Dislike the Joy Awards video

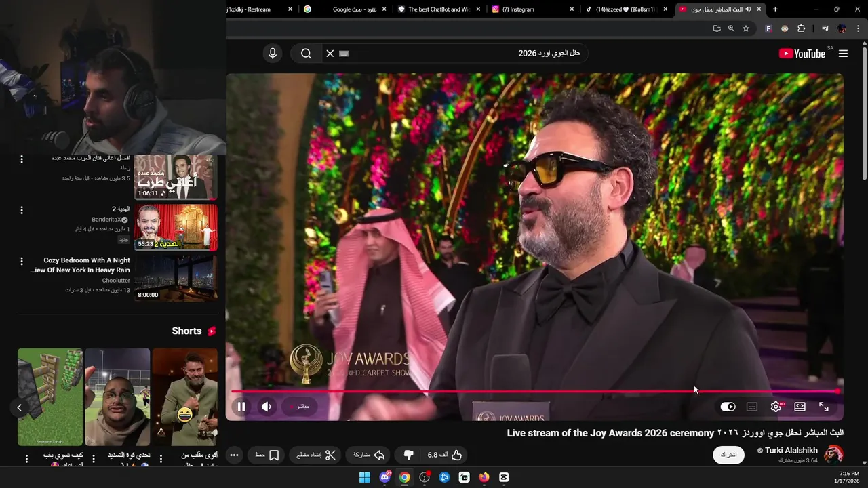tap(408, 455)
